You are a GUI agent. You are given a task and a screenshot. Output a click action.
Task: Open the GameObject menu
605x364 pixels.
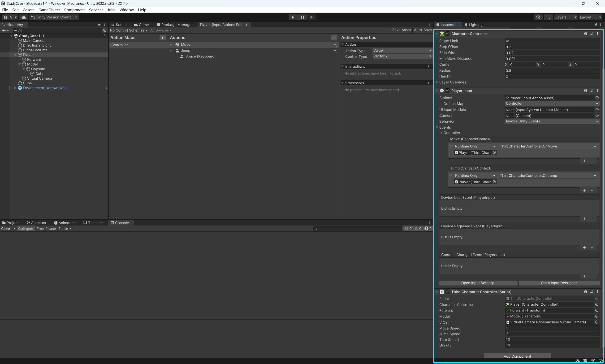[x=49, y=10]
